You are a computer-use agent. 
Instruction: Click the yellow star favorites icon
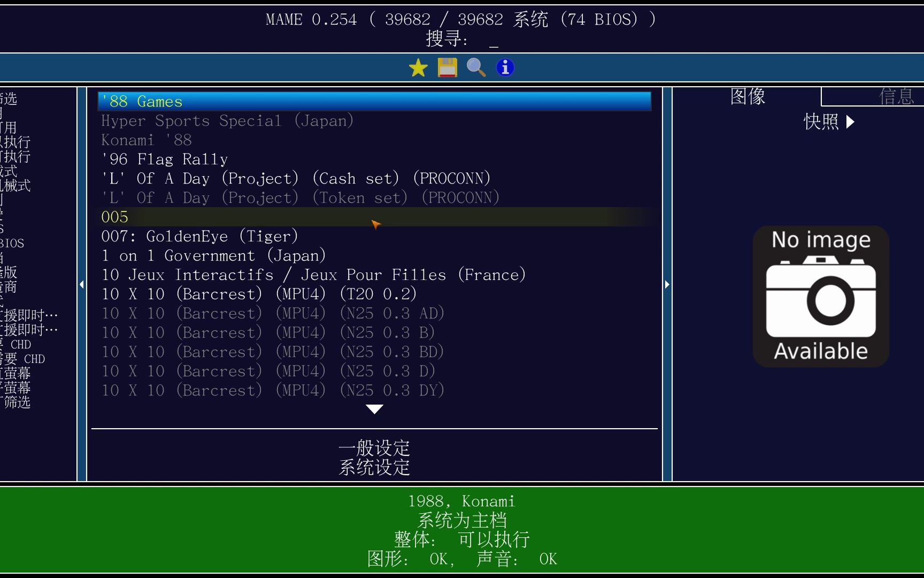[x=418, y=68]
